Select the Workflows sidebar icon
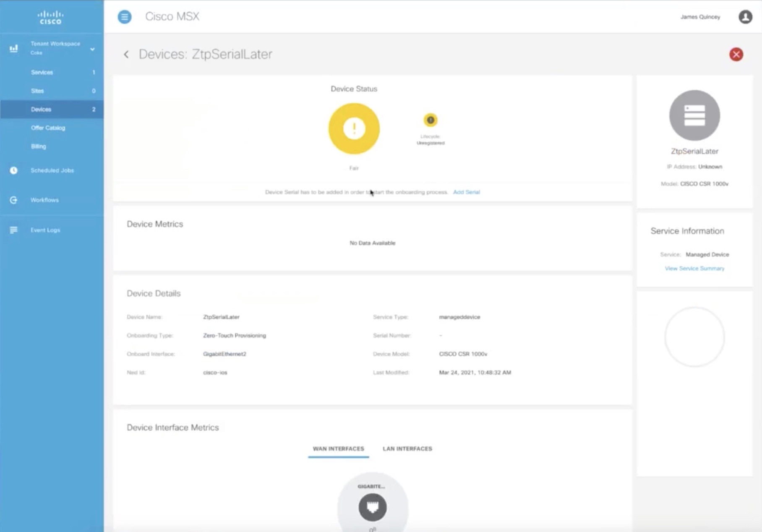The height and width of the screenshot is (532, 762). click(14, 200)
